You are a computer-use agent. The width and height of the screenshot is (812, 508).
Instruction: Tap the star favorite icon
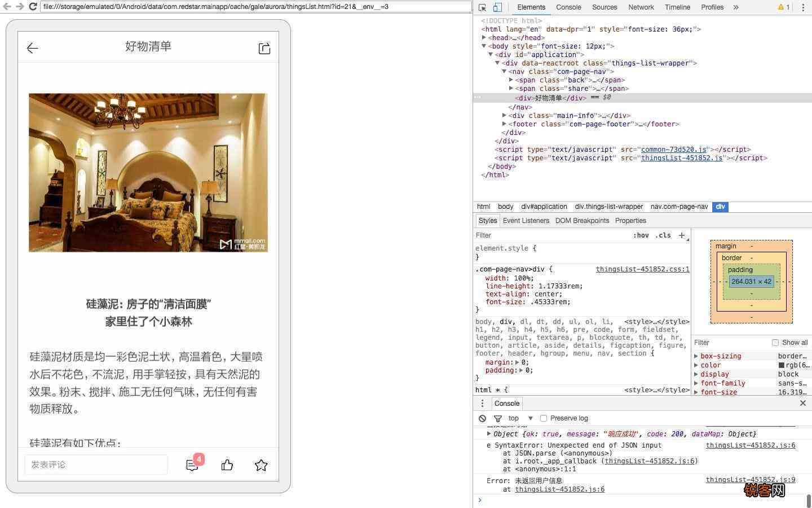[261, 465]
